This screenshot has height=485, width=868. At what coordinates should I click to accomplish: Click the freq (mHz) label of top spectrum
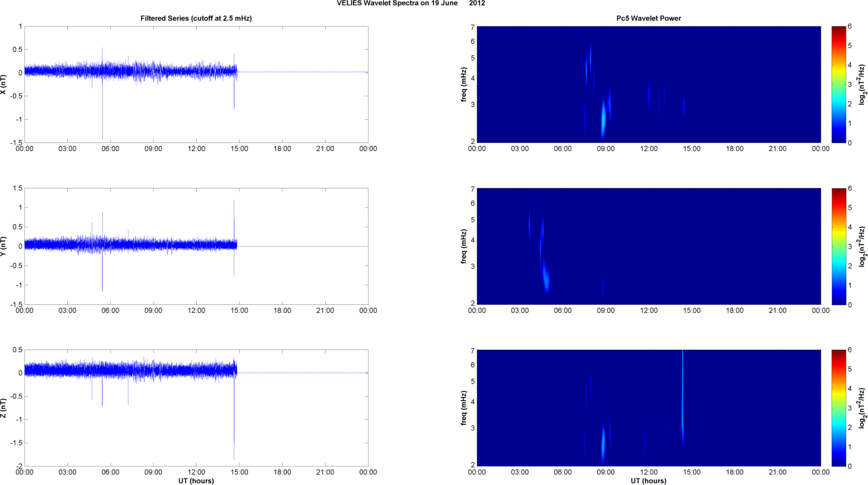(x=464, y=84)
